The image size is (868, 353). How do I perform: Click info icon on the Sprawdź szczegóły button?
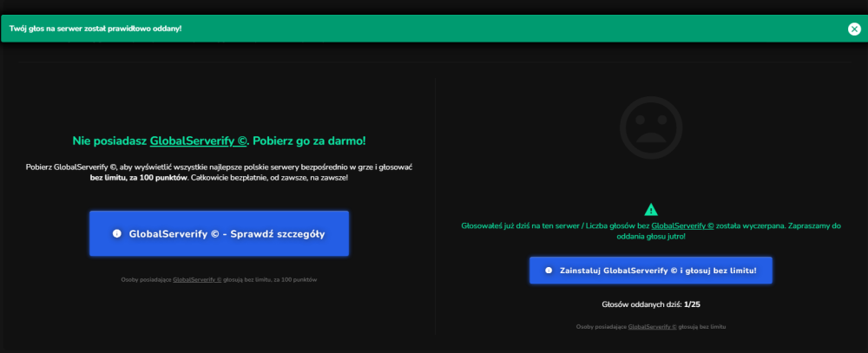coord(117,233)
